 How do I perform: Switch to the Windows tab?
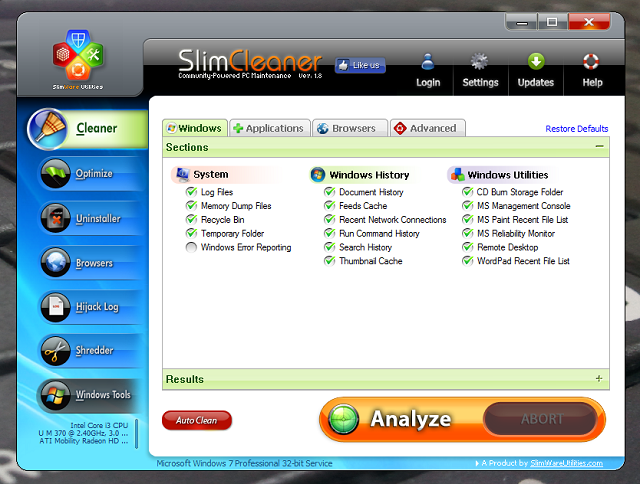click(x=195, y=128)
